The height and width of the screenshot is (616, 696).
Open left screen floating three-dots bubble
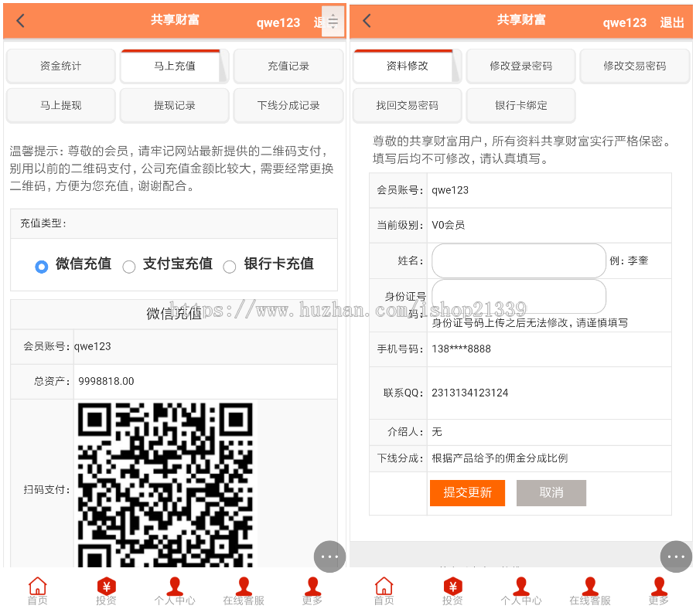[329, 556]
